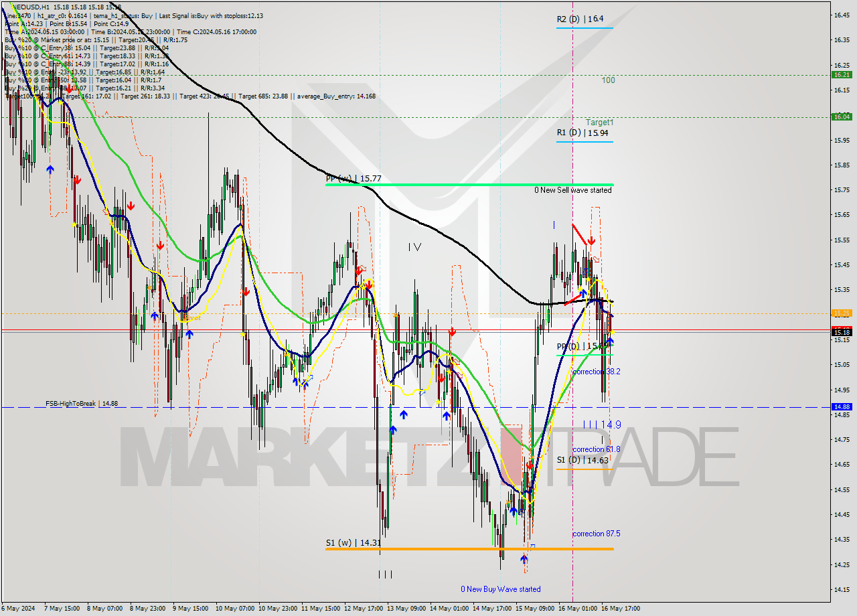Select the 'PP (w) | 15.77' weekly pivot label
Viewport: 857px width, 616px height.
point(354,179)
